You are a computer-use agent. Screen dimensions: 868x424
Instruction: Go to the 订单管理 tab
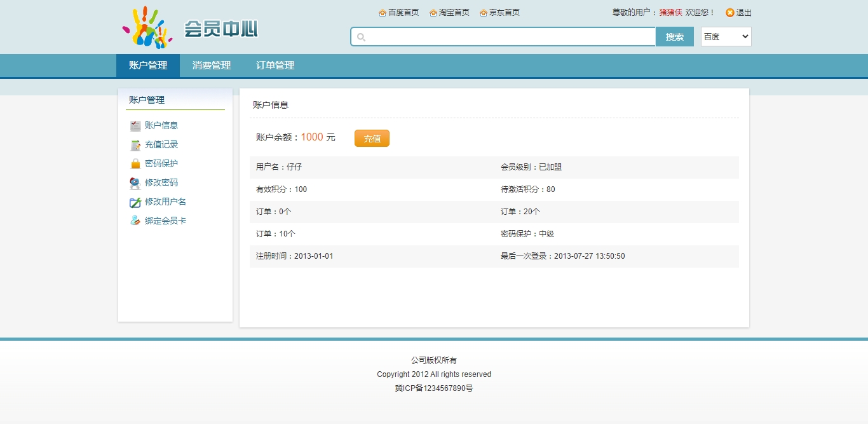click(x=275, y=65)
